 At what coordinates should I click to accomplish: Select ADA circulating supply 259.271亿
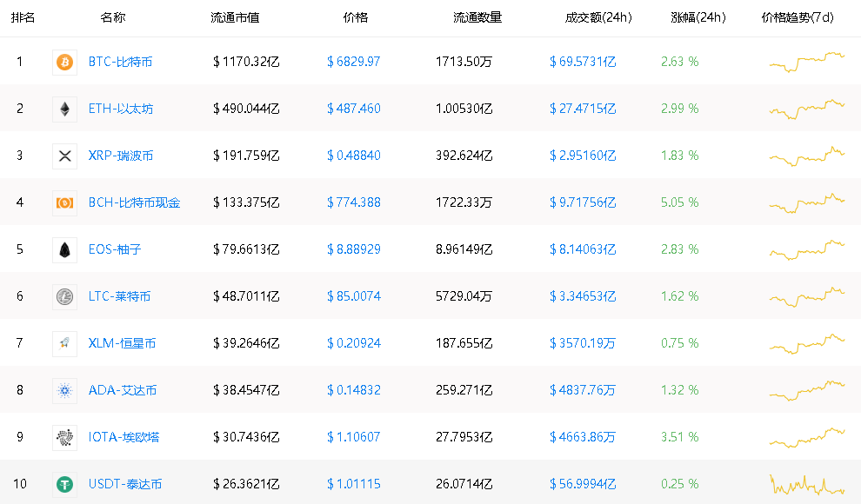point(464,390)
